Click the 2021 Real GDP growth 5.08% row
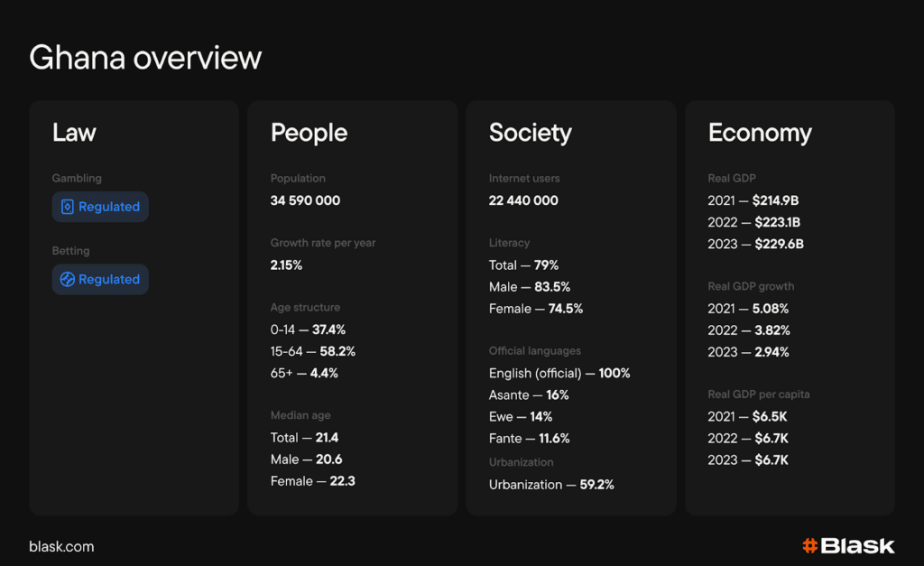This screenshot has width=924, height=566. click(x=748, y=309)
